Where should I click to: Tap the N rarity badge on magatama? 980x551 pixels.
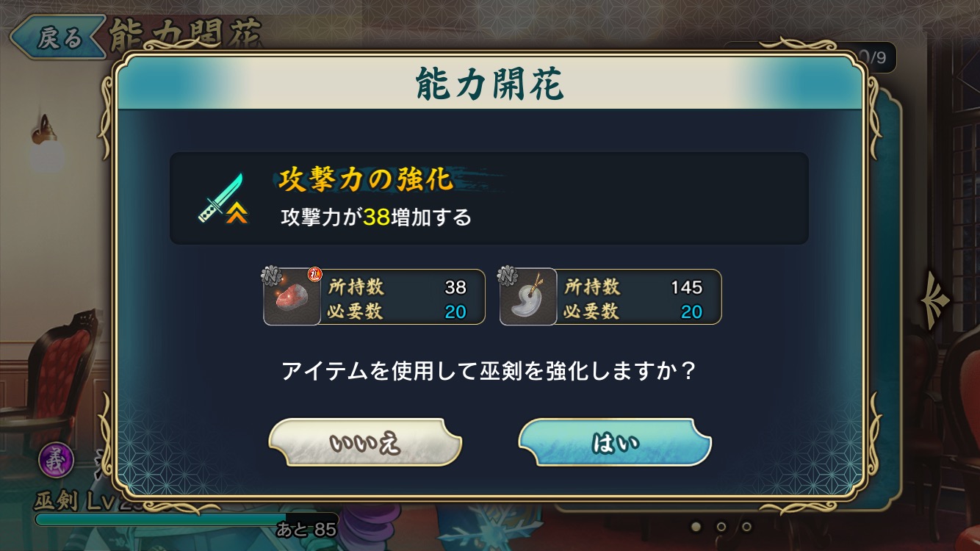[x=505, y=277]
